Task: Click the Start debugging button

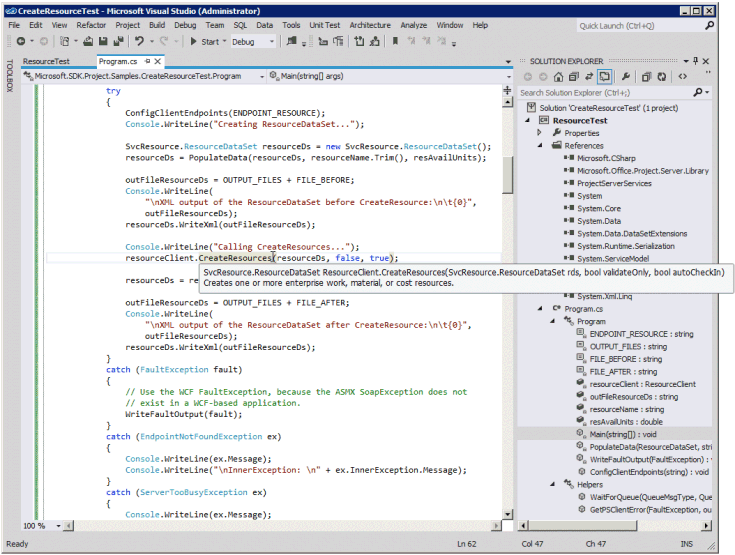Action: (x=205, y=42)
